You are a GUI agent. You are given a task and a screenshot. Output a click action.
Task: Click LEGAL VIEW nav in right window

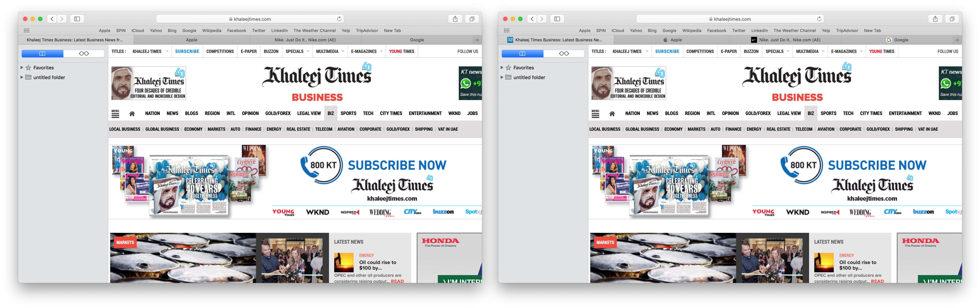(x=789, y=113)
